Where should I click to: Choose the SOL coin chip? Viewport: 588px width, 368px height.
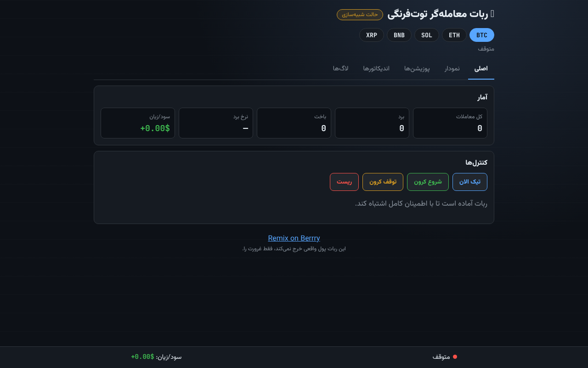click(427, 35)
